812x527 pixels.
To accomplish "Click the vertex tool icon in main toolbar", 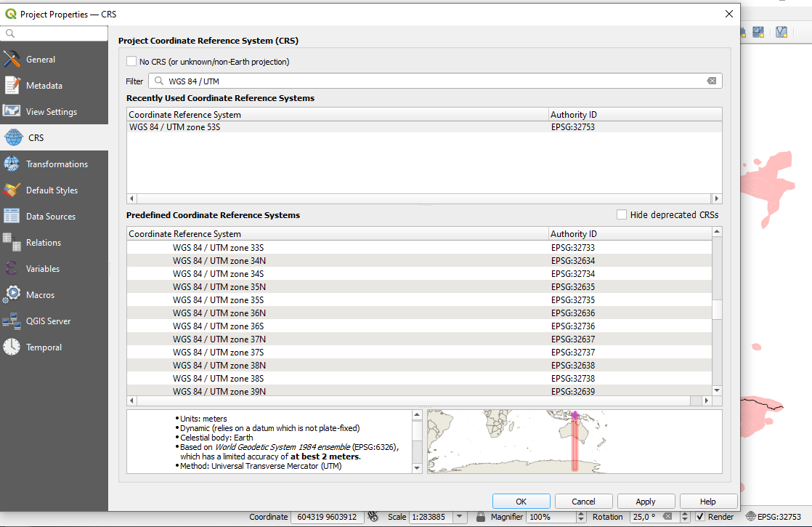I will point(781,32).
